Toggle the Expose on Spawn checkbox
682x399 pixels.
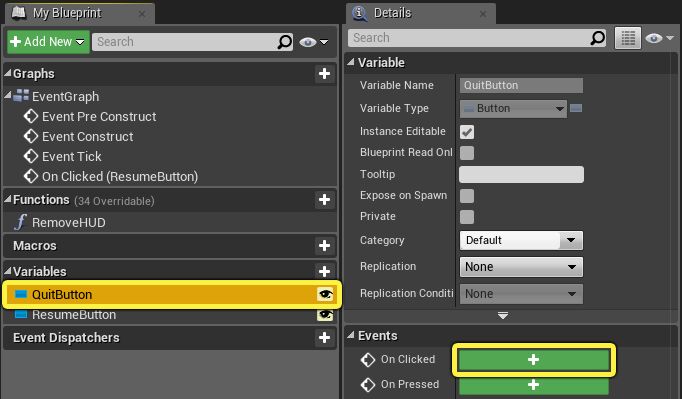467,196
